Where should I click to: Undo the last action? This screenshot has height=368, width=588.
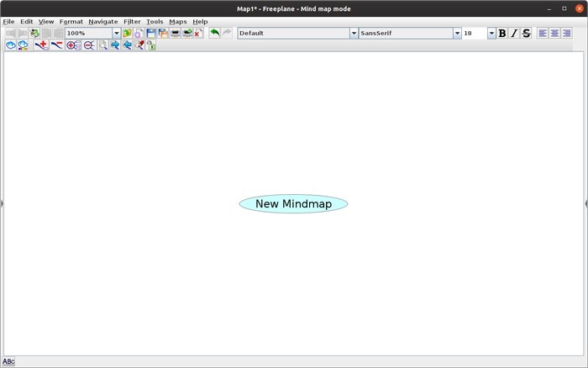click(215, 33)
